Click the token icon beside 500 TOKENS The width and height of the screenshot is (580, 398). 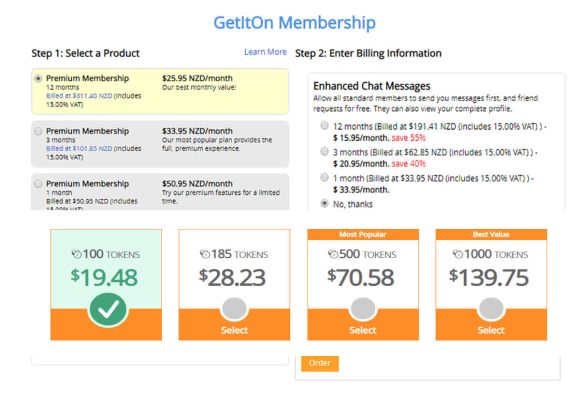pyautogui.click(x=333, y=254)
